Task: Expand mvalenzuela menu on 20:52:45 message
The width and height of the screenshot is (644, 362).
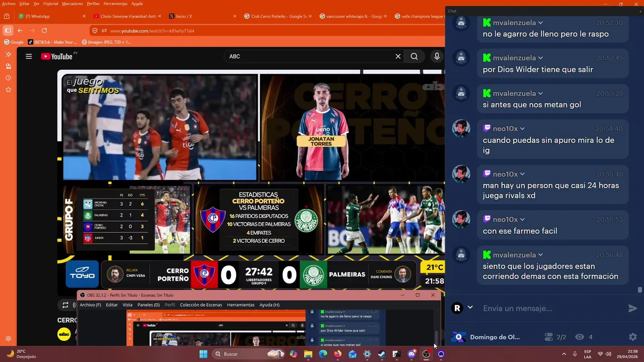Action: [x=540, y=58]
